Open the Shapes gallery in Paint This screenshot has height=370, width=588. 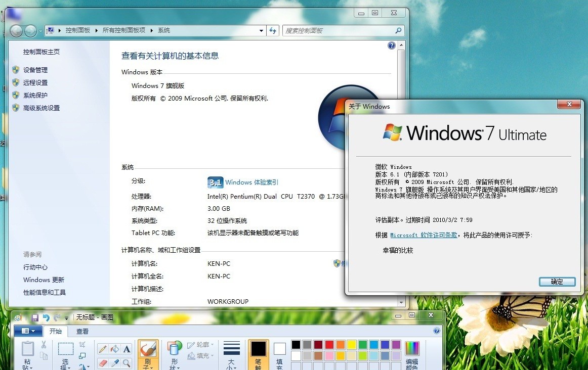[175, 355]
